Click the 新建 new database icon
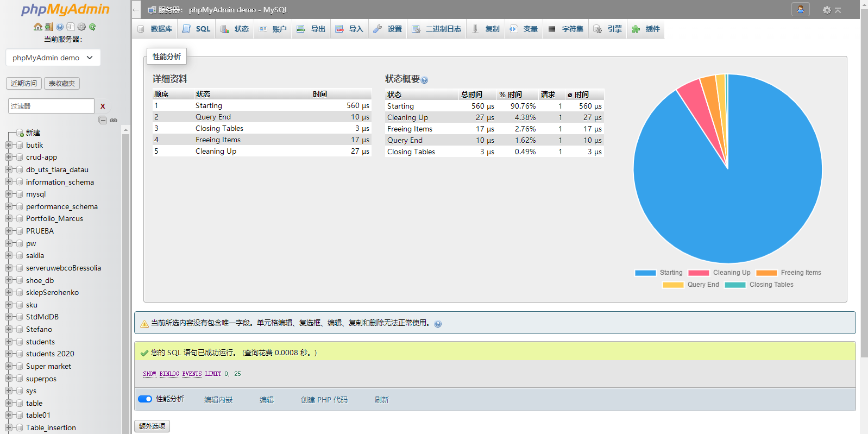The width and height of the screenshot is (868, 434). click(20, 133)
